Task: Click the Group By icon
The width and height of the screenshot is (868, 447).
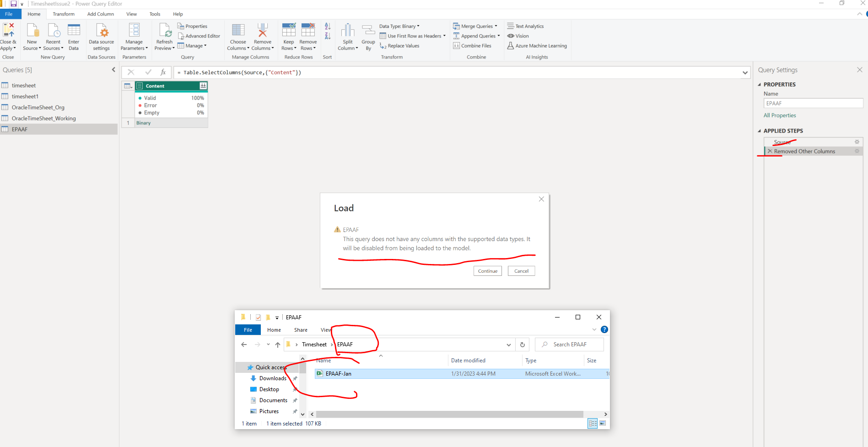Action: 368,30
